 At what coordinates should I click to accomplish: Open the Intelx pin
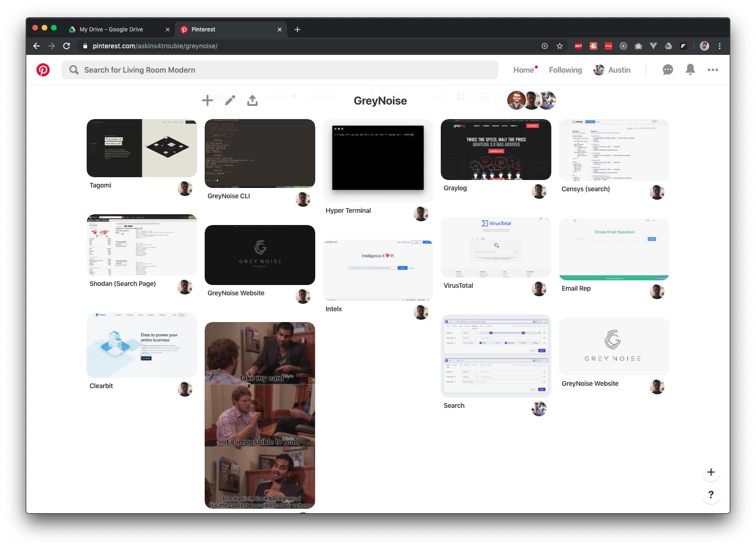378,270
